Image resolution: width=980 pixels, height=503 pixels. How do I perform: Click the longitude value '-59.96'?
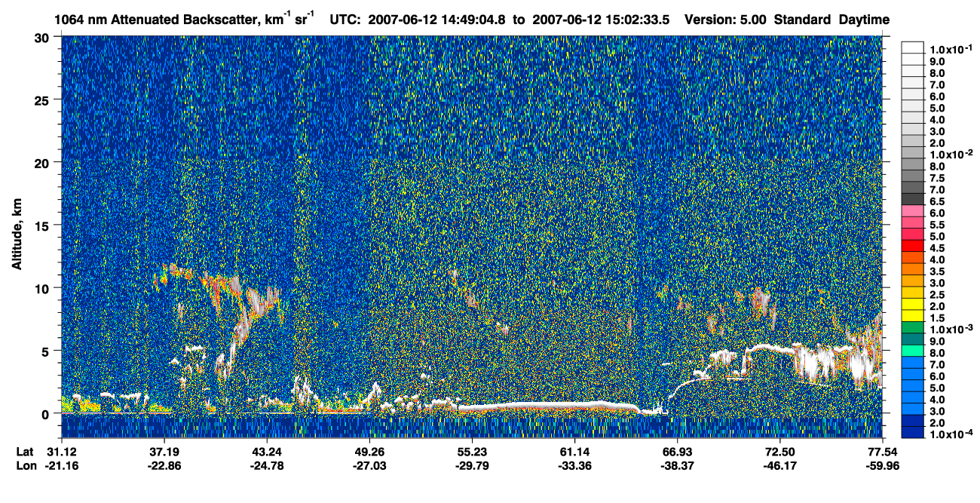tap(882, 465)
